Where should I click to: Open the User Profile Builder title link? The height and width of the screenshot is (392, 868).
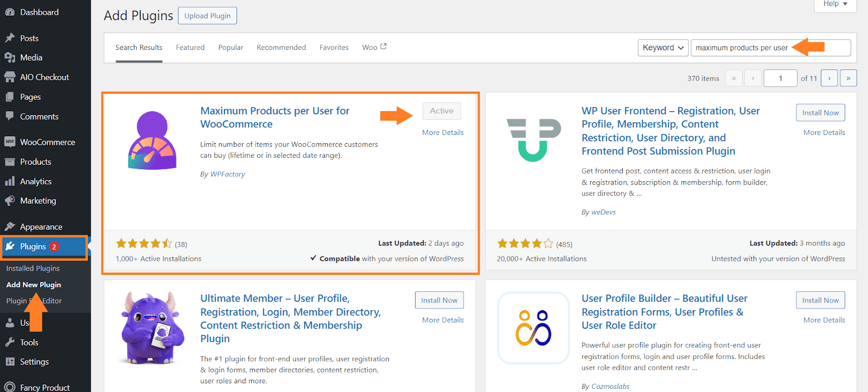(665, 312)
